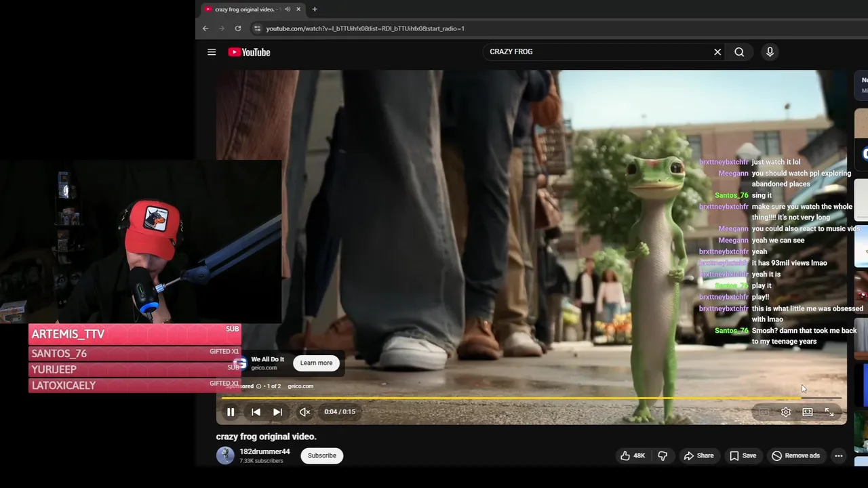Click the browser forward arrow
The image size is (868, 488).
pos(222,28)
